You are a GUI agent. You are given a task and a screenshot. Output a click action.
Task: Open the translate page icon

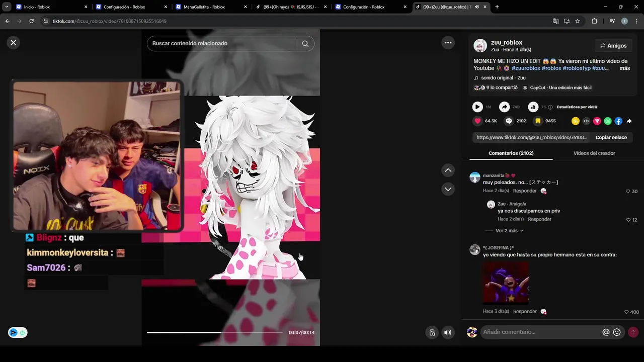pos(556,21)
